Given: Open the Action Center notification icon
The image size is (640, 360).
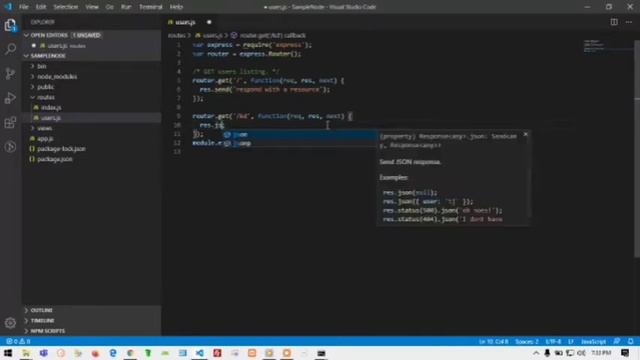Looking at the screenshot, I should 625,353.
